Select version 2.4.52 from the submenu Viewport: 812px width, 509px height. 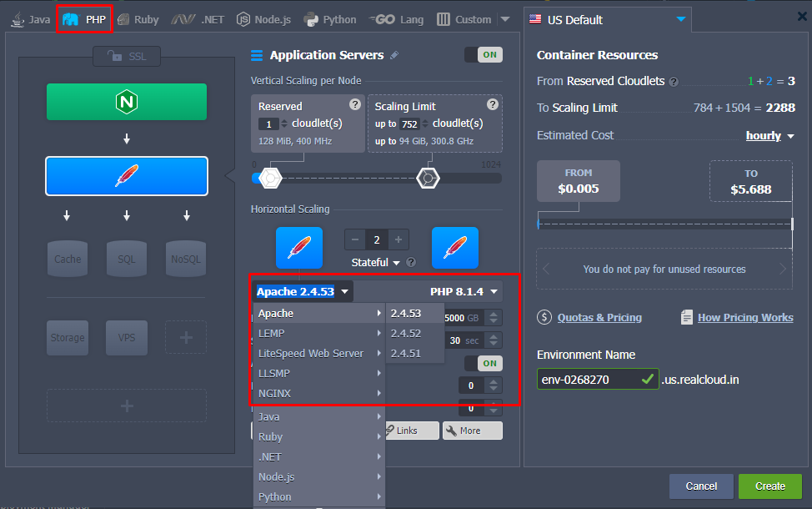pos(406,333)
